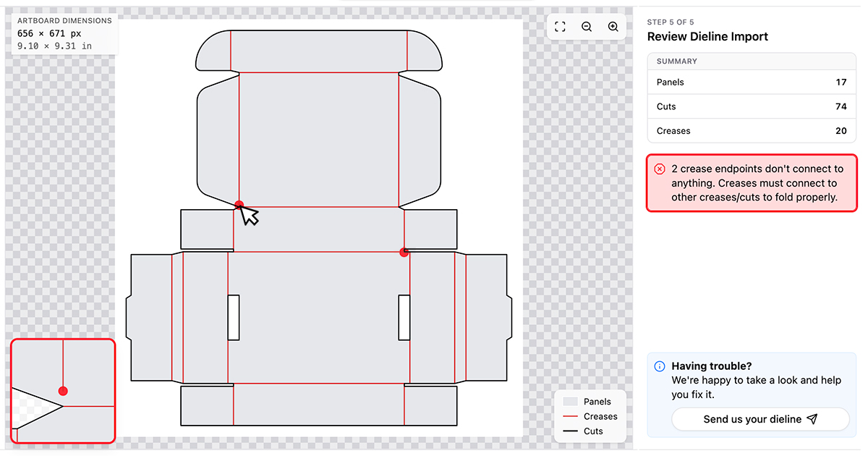Send us your dieline button
868x456 pixels.
click(x=760, y=419)
